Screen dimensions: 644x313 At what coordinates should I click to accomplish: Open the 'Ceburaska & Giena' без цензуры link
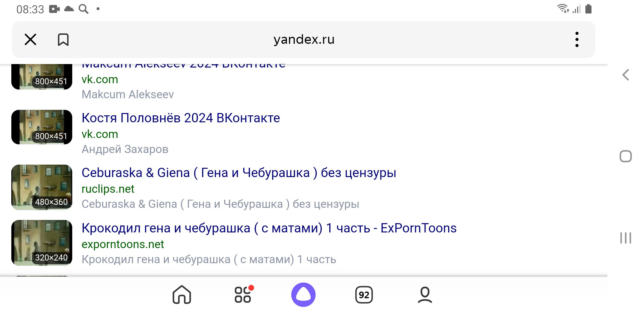pos(239,173)
